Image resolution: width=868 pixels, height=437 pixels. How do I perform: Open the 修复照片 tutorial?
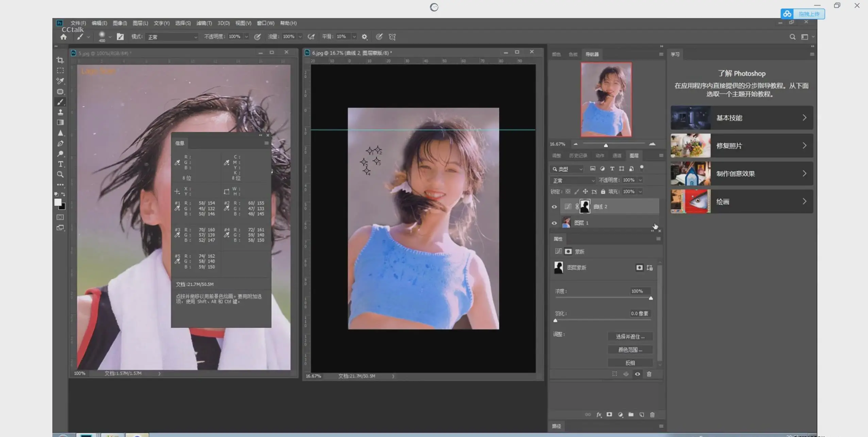pos(742,146)
